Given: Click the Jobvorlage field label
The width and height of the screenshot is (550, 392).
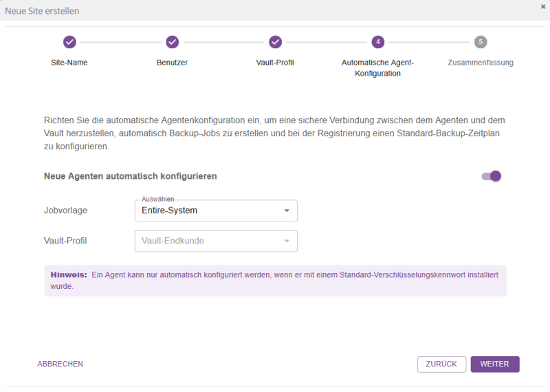Looking at the screenshot, I should pyautogui.click(x=65, y=210).
